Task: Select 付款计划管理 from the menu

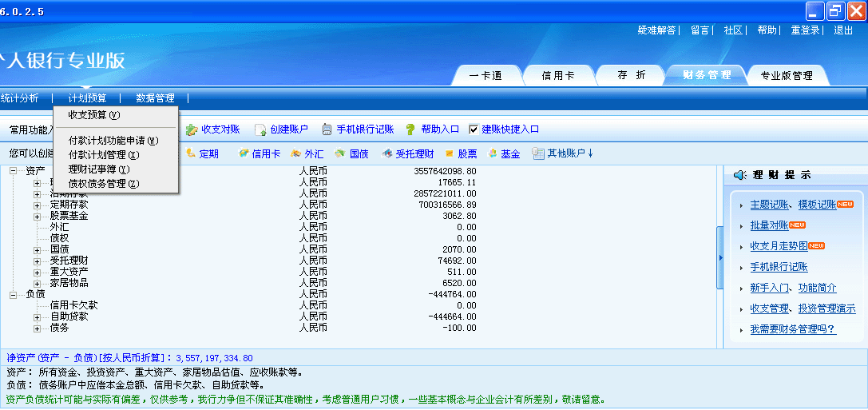Action: click(x=103, y=155)
